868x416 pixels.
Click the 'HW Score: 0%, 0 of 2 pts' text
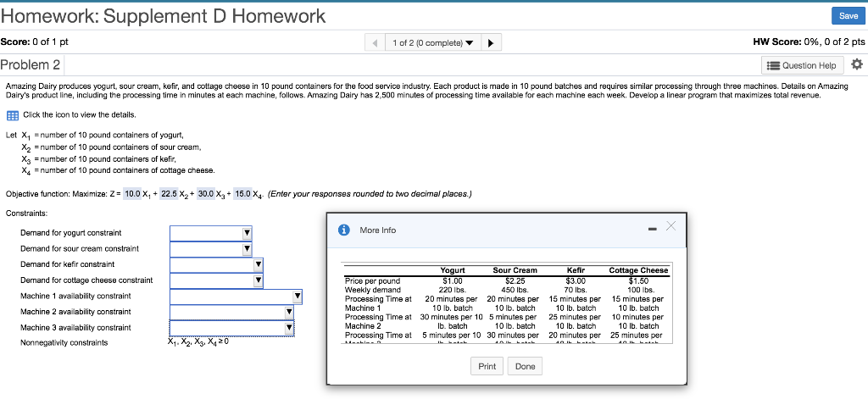click(808, 42)
